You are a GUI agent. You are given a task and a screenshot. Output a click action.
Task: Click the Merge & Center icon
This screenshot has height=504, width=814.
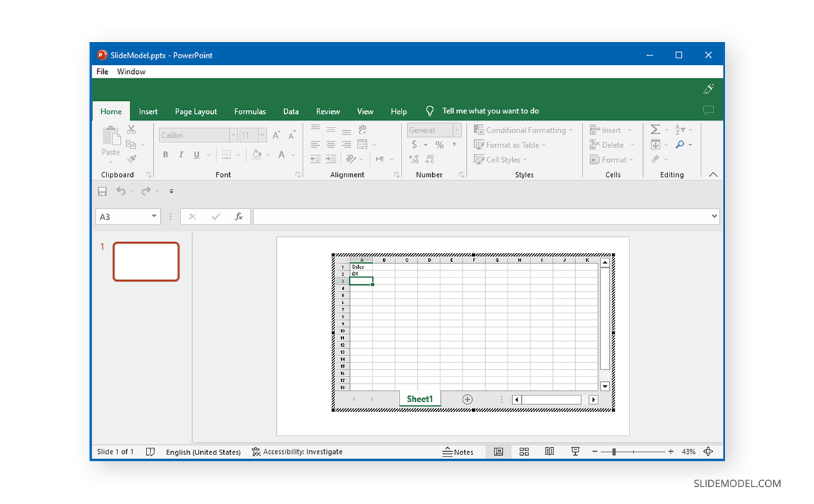[362, 144]
